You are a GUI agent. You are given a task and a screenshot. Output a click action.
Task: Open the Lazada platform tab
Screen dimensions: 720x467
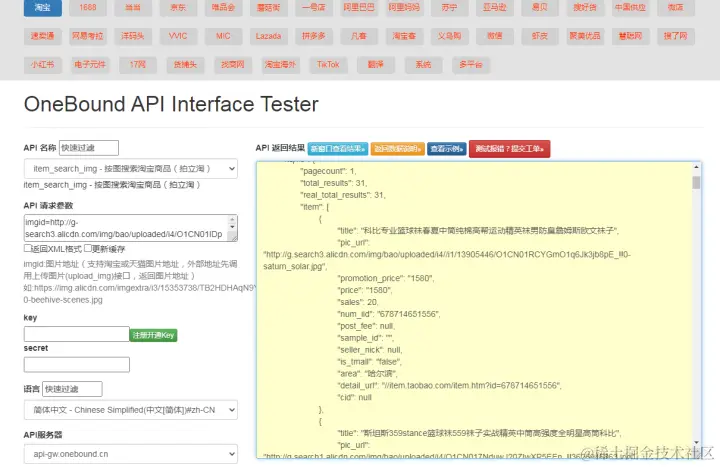pyautogui.click(x=268, y=36)
